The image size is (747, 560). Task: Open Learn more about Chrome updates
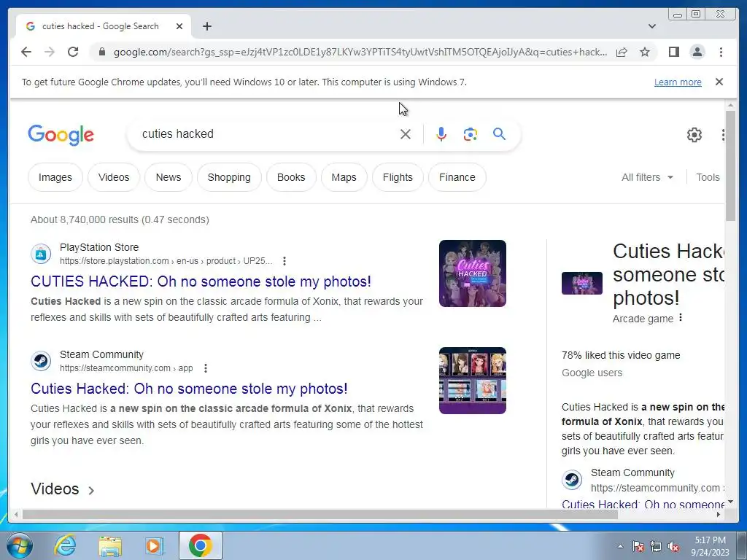[678, 82]
